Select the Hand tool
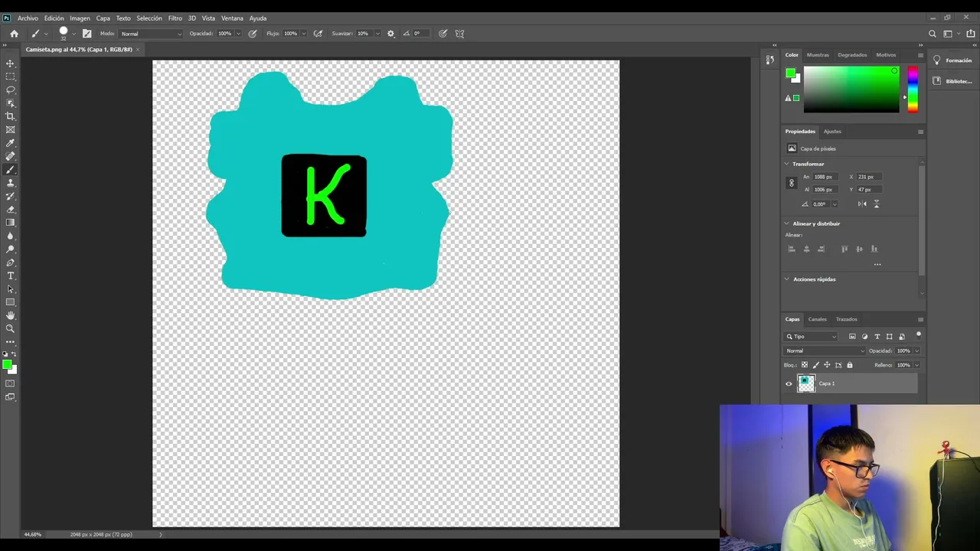 (x=10, y=315)
